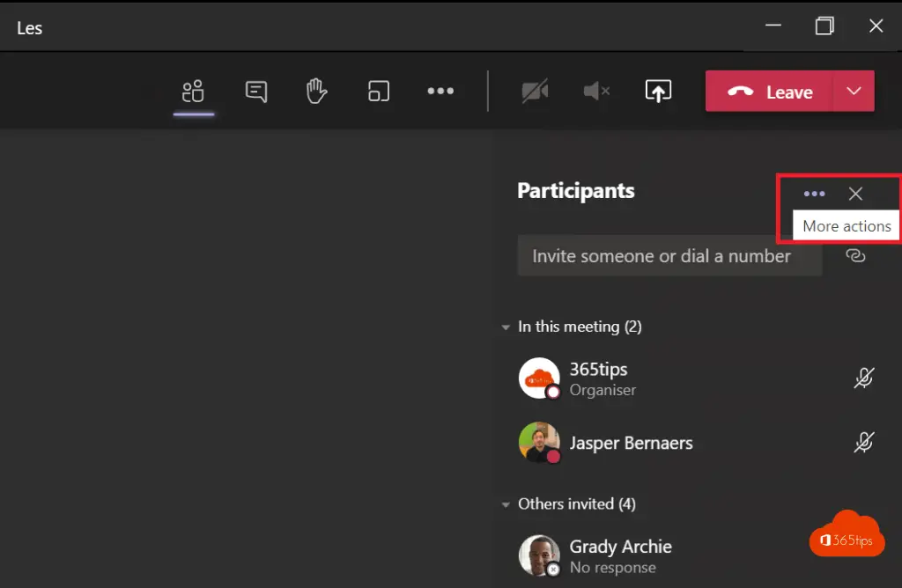
Task: Click the muted mic icon for Jasper Bernaers
Action: [863, 443]
